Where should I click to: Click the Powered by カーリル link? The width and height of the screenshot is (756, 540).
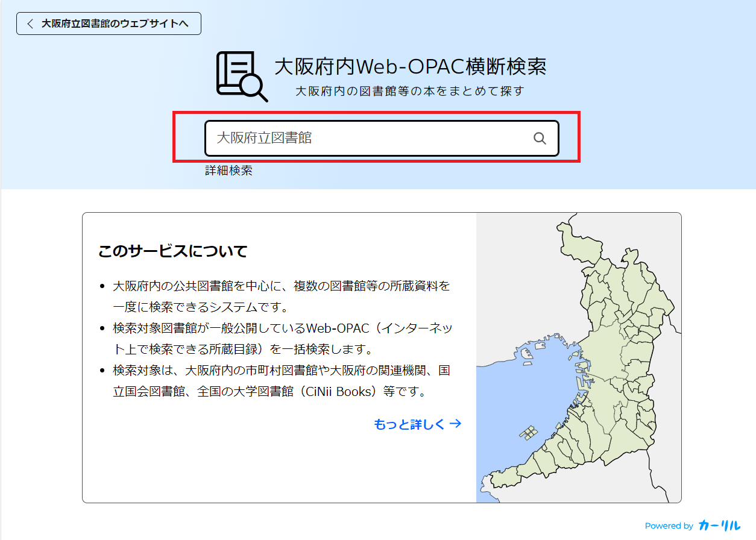(693, 526)
